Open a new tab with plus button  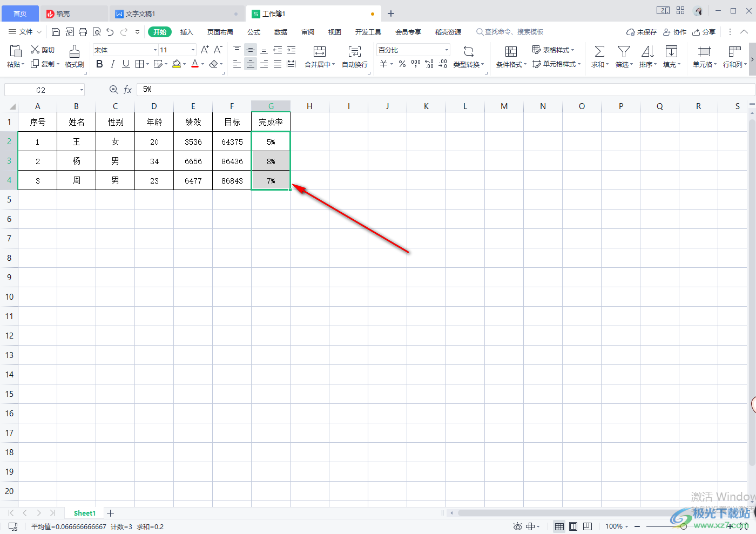(x=391, y=13)
